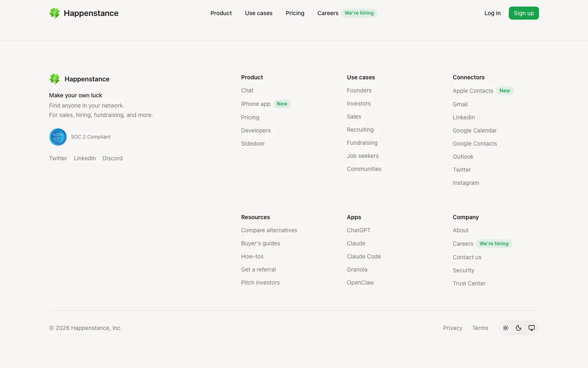Screen dimensions: 588x368
Task: Open the LinkedIn social link near Discord
Action: 85,158
